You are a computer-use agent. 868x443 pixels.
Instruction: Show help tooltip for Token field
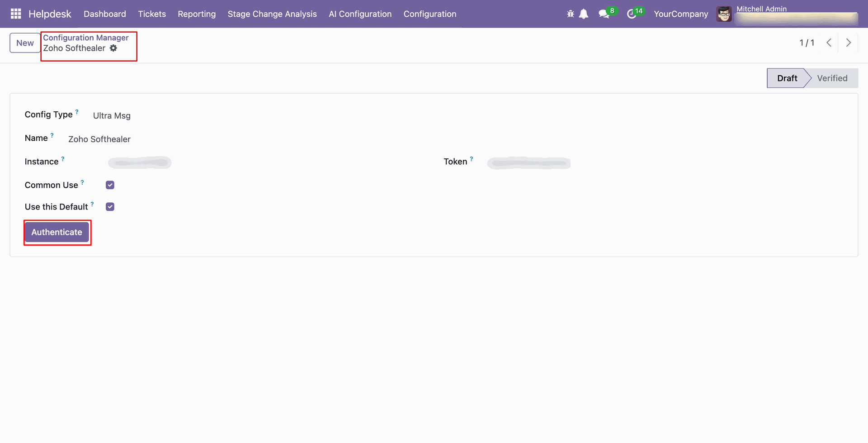pyautogui.click(x=472, y=158)
